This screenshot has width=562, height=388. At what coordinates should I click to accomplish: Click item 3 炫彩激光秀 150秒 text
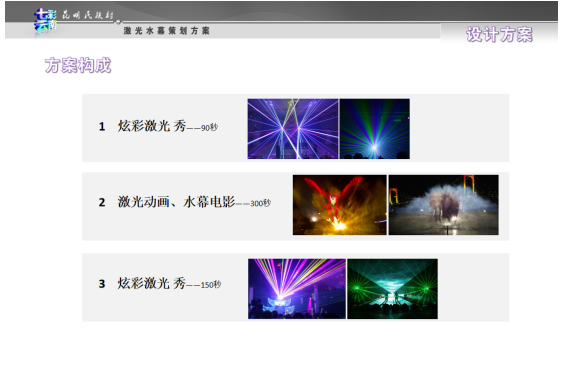(x=169, y=283)
